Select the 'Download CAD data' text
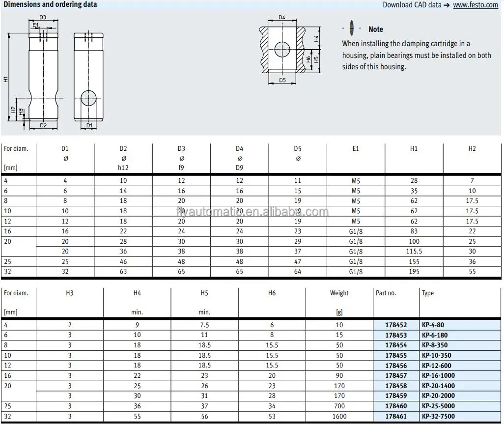This screenshot has height=424, width=504. [412, 5]
